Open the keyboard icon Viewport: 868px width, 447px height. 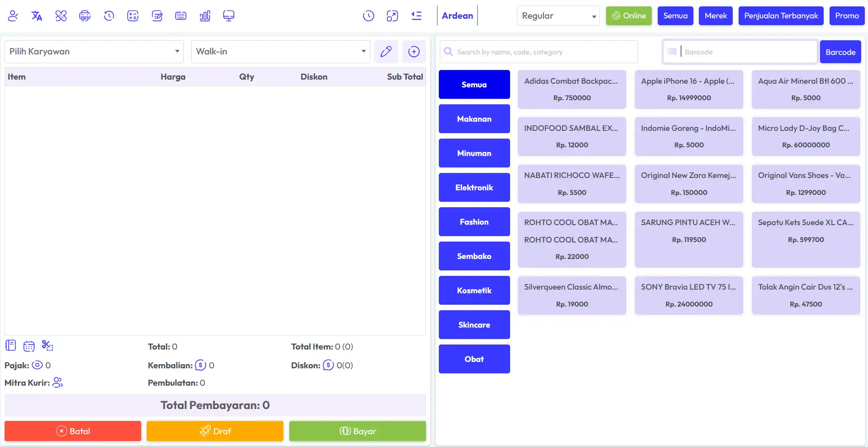181,16
